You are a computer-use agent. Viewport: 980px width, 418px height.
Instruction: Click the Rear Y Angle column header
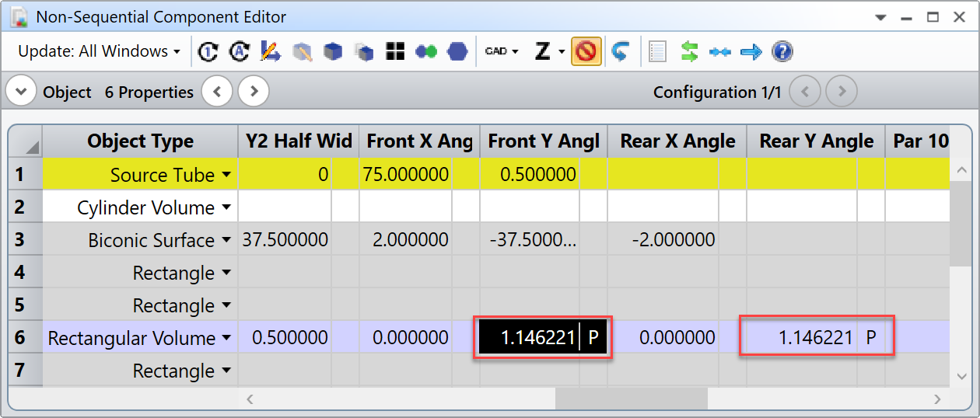(x=816, y=141)
